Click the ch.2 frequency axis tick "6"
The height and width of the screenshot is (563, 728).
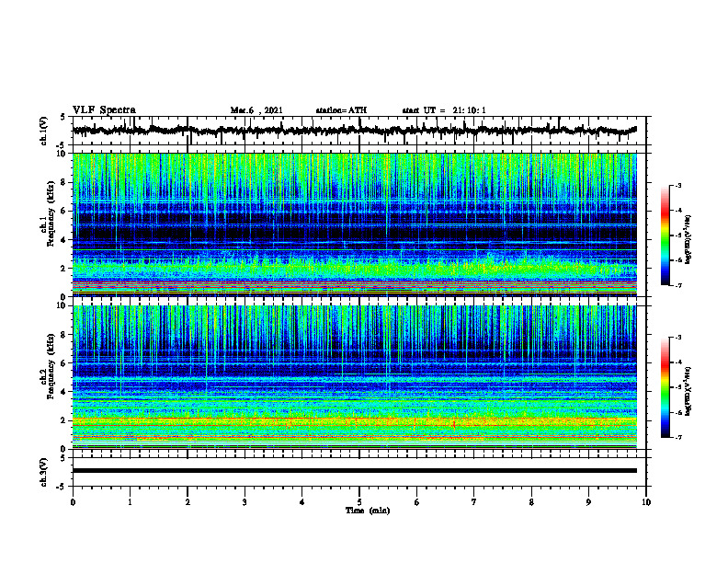(x=64, y=363)
